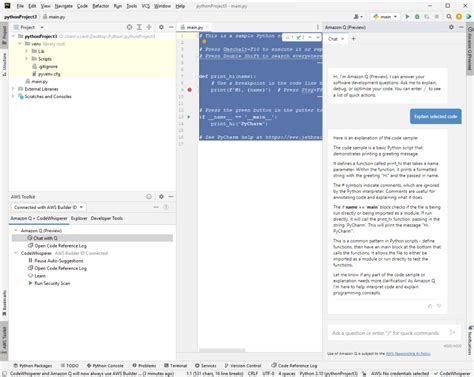Viewport: 474px width, 377px height.
Task: Open Search Everywhere magnifier icon
Action: 449,16
